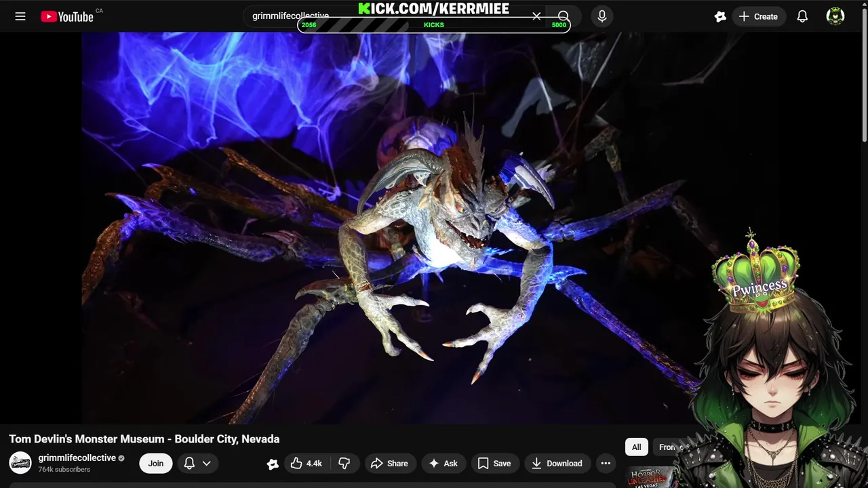The width and height of the screenshot is (868, 488).
Task: Expand the notification preference chevron
Action: (206, 463)
